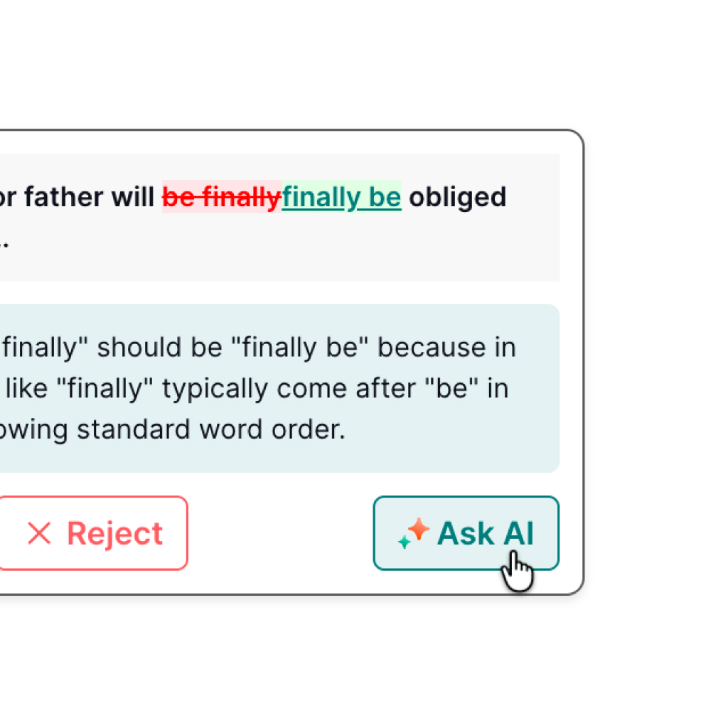The height and width of the screenshot is (728, 728).
Task: Click the red cross glyph before "Reject"
Action: [x=39, y=533]
